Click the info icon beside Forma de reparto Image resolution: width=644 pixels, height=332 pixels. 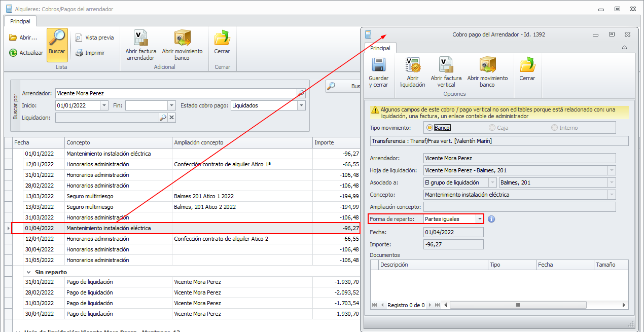pos(491,219)
